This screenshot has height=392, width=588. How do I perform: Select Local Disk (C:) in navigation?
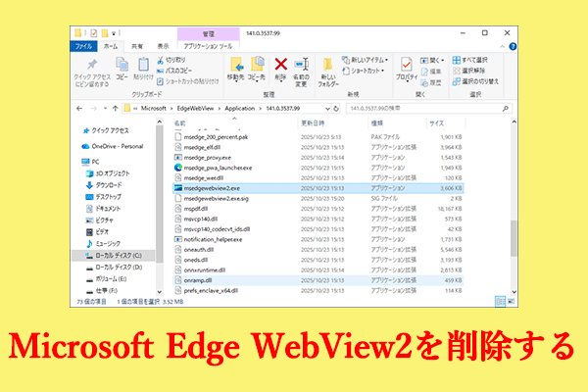pyautogui.click(x=114, y=256)
